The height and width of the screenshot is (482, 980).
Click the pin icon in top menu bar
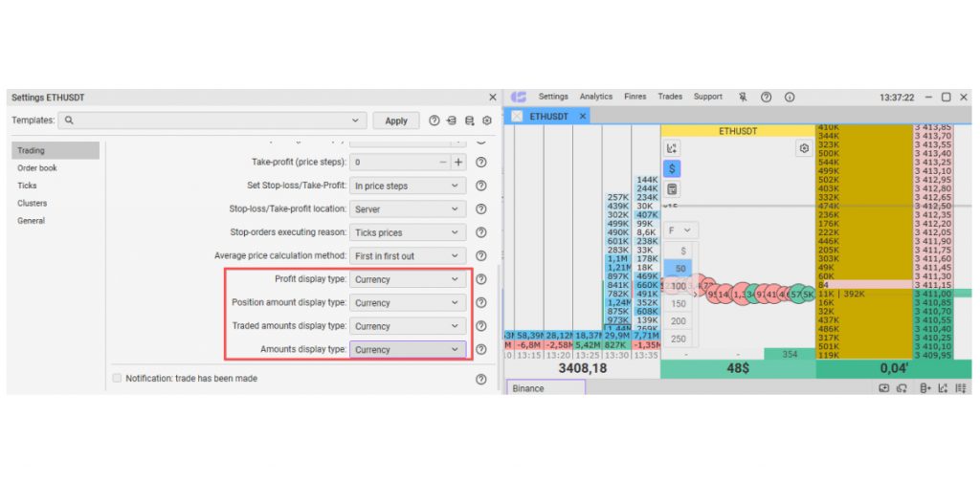[x=743, y=97]
